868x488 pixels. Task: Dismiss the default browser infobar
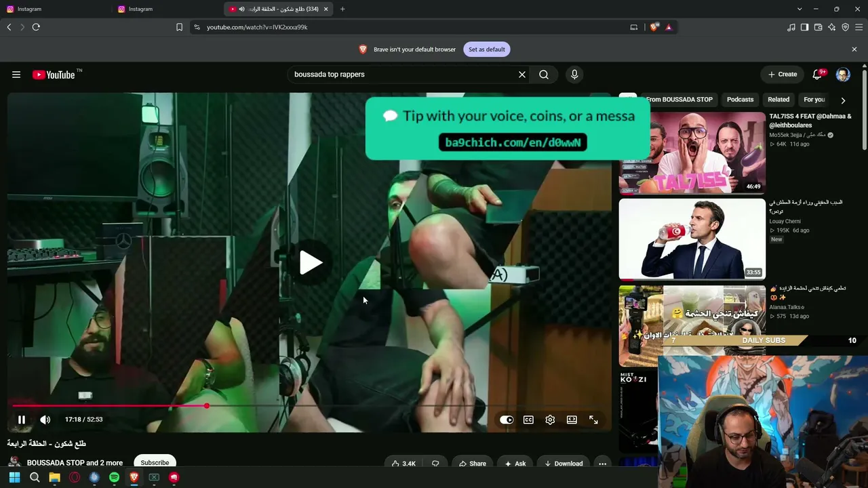point(854,49)
